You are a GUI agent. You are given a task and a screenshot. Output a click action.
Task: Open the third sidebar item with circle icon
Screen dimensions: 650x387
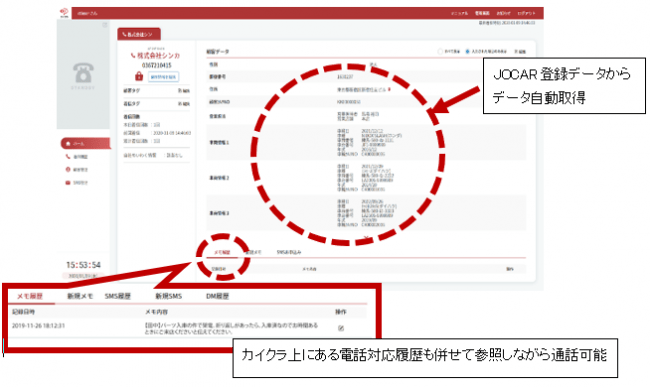(68, 169)
